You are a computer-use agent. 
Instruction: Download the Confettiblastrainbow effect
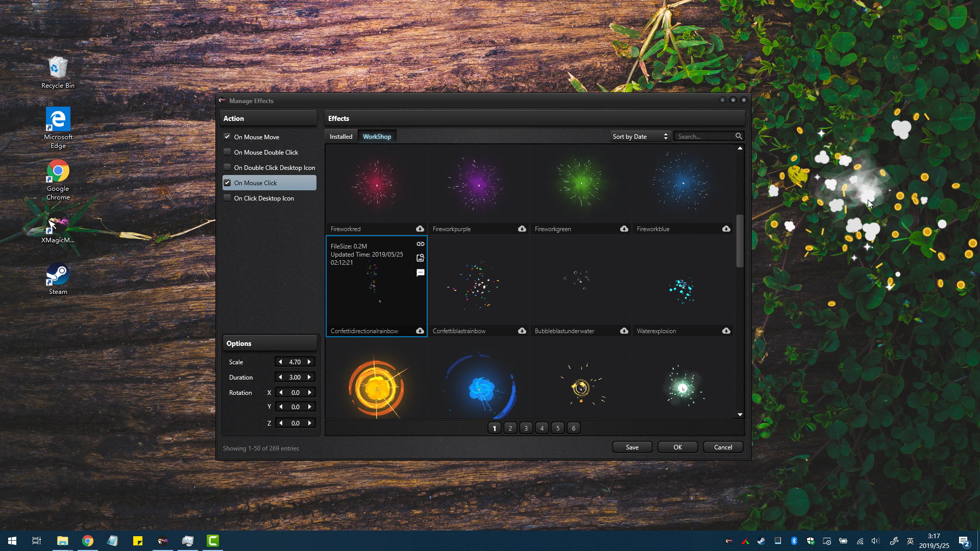522,331
